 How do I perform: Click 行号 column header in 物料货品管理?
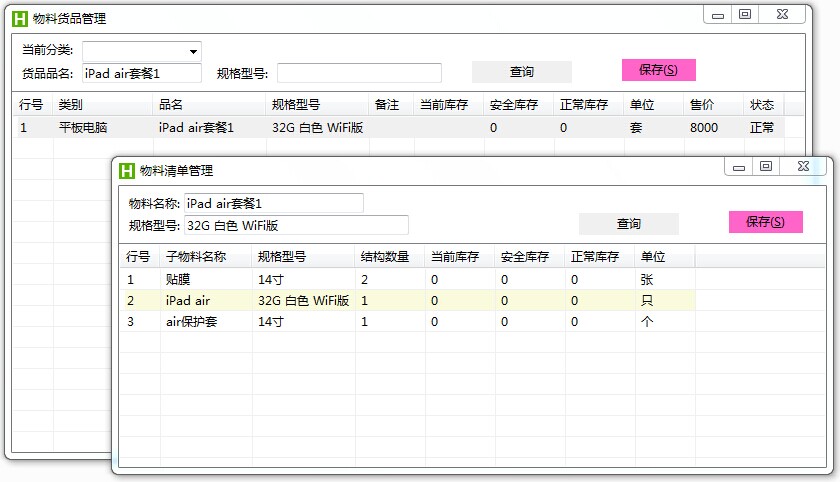point(33,105)
